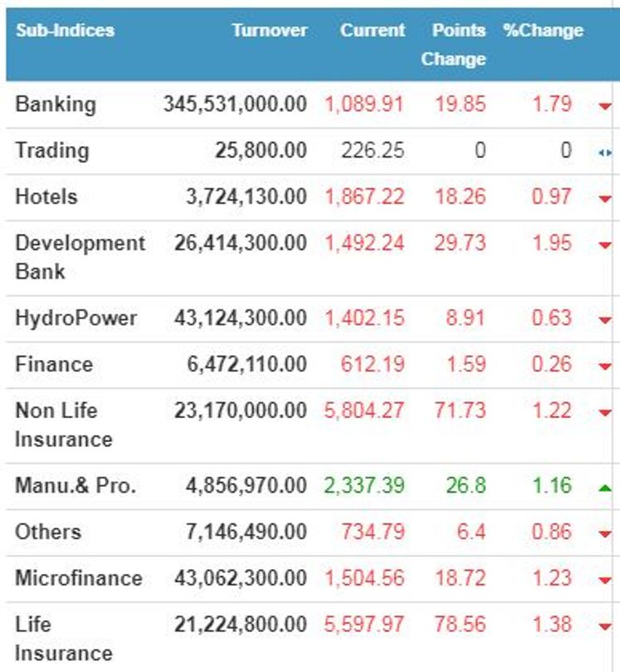Click the red down arrow for Hotels
The image size is (620, 672).
point(604,199)
